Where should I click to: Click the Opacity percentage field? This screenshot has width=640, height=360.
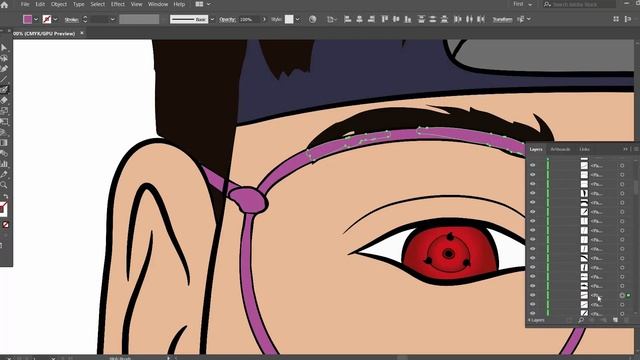pyautogui.click(x=249, y=20)
